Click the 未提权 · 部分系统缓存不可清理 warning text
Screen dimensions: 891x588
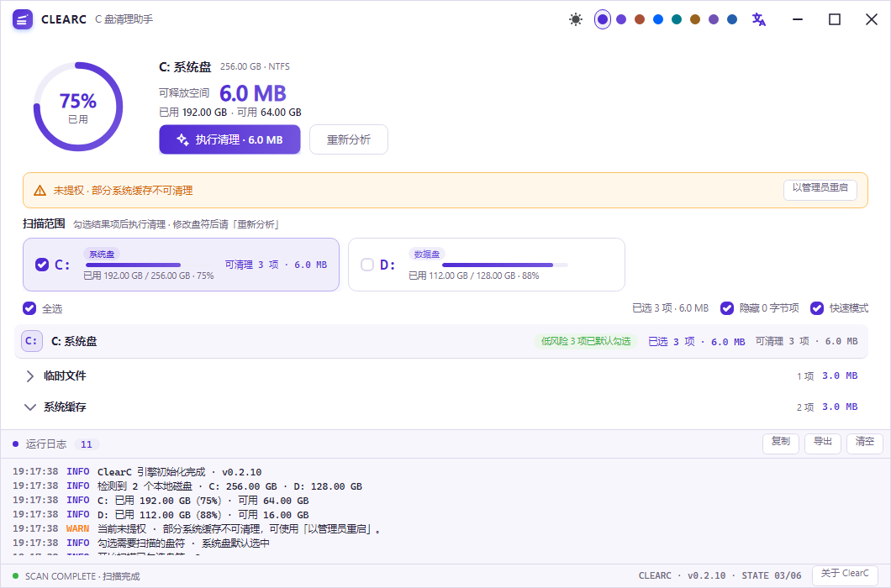124,191
